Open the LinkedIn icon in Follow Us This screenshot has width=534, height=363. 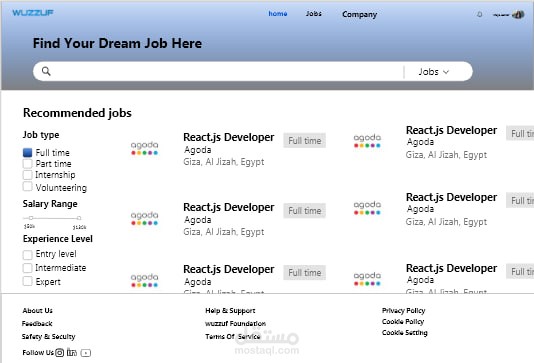click(x=72, y=352)
